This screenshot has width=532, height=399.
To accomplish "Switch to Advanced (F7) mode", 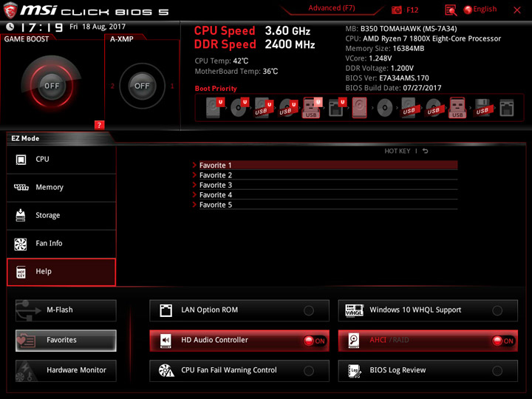I will [332, 8].
